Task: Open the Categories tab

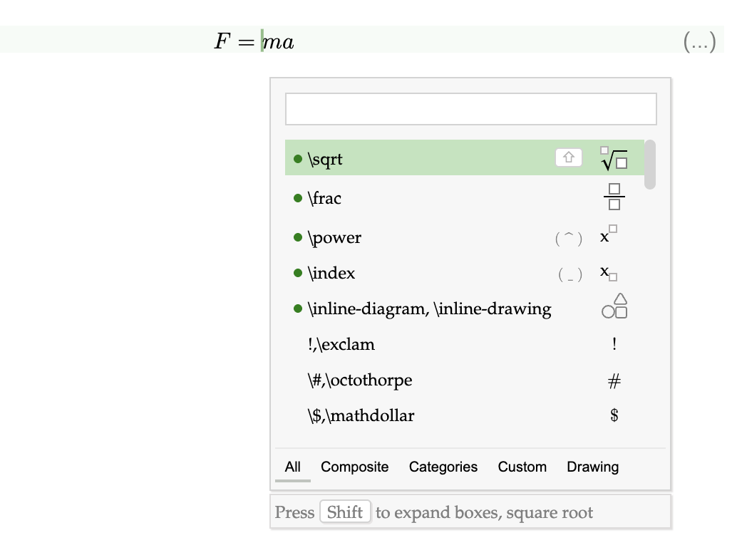Action: 443,467
